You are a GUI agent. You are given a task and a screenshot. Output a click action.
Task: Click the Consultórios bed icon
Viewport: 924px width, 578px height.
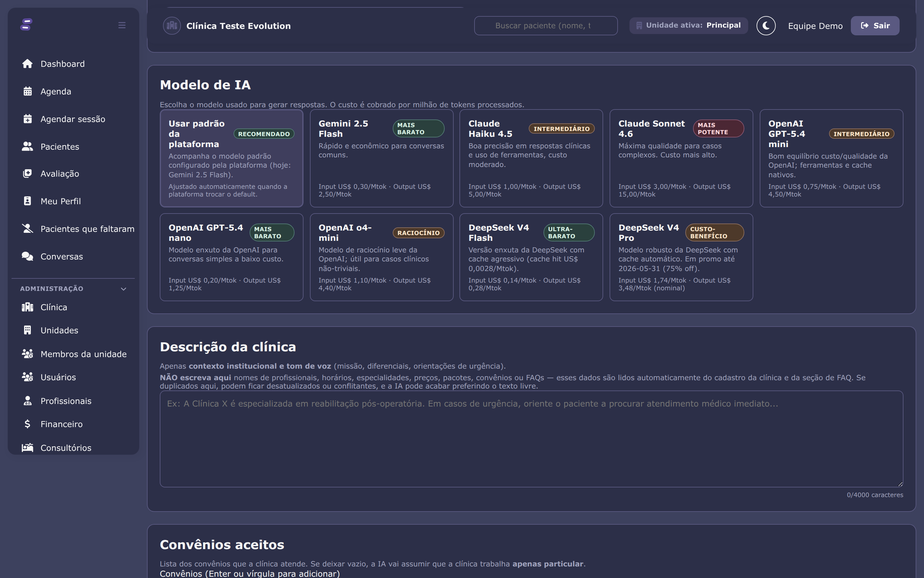[28, 448]
